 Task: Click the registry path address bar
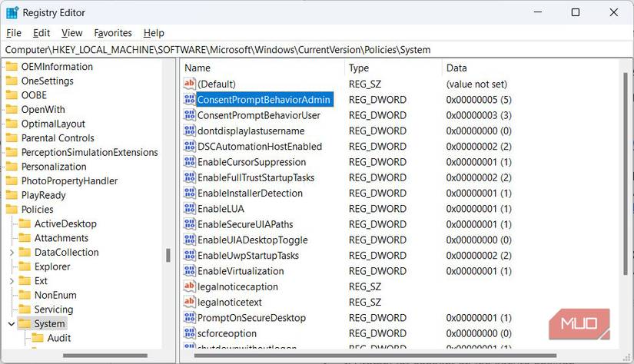click(x=317, y=50)
